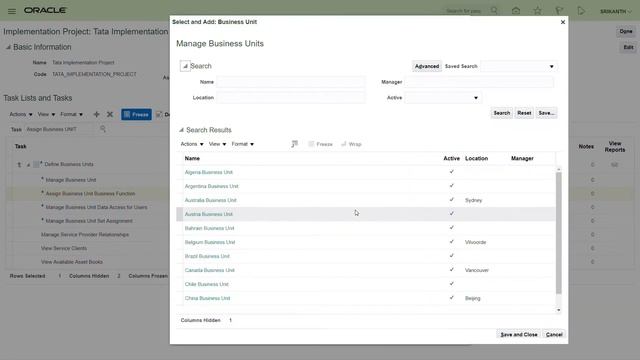Image resolution: width=640 pixels, height=360 pixels.
Task: Click the Oracle logo
Action: 45,10
